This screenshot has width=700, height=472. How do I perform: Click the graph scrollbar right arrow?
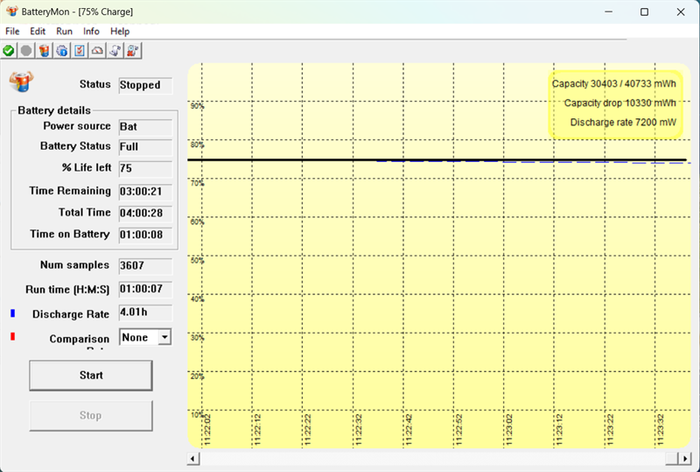coord(686,459)
